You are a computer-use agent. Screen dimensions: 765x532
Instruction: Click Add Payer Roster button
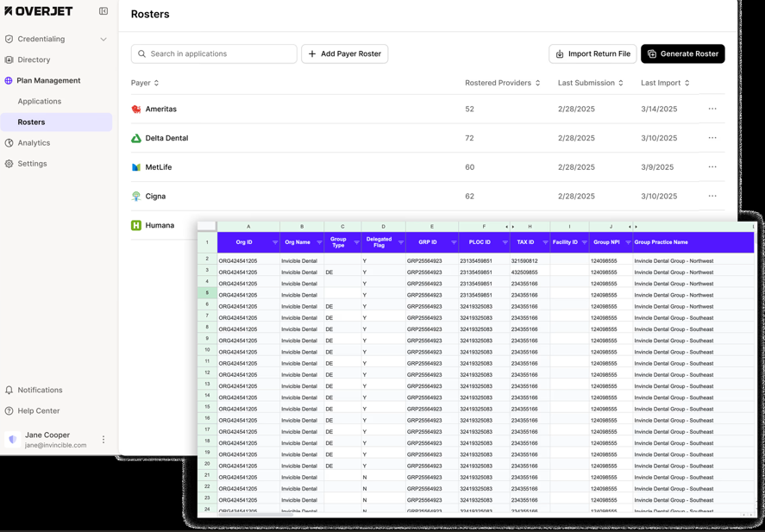[344, 53]
